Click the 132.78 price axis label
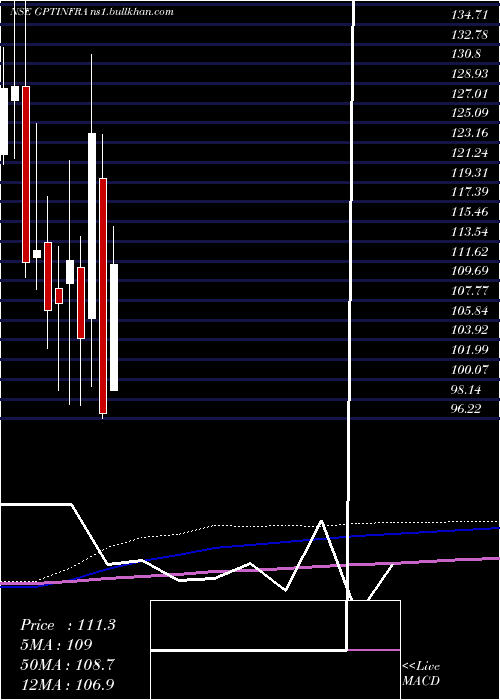Viewport: 500px width, 700px height. click(469, 35)
